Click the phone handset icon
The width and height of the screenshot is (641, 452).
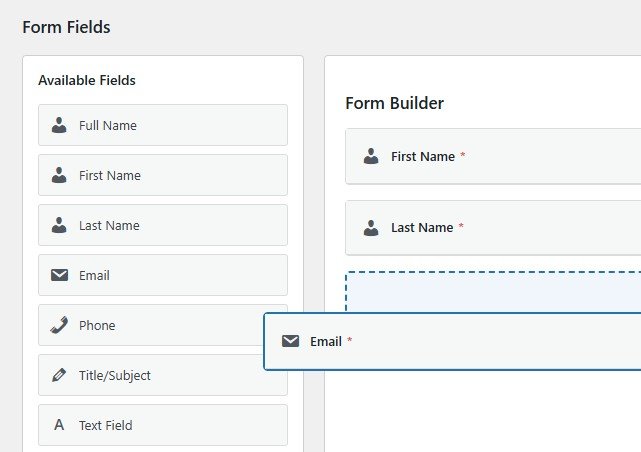[x=59, y=325]
